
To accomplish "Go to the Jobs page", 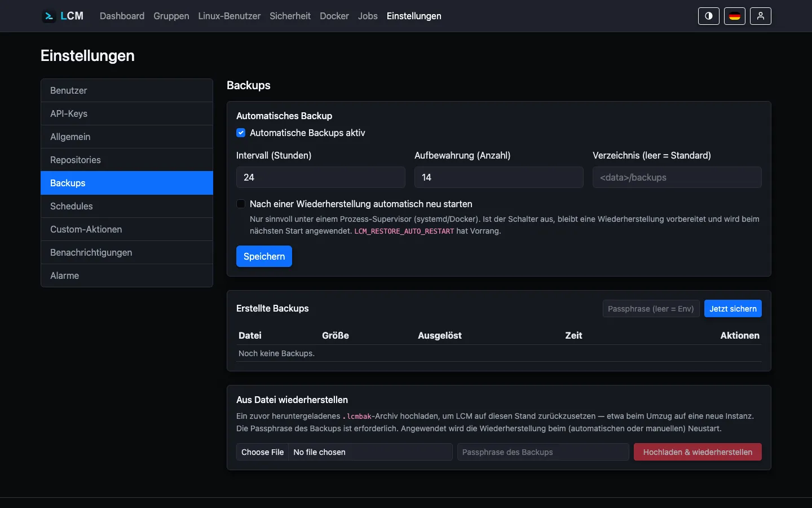I will point(368,16).
